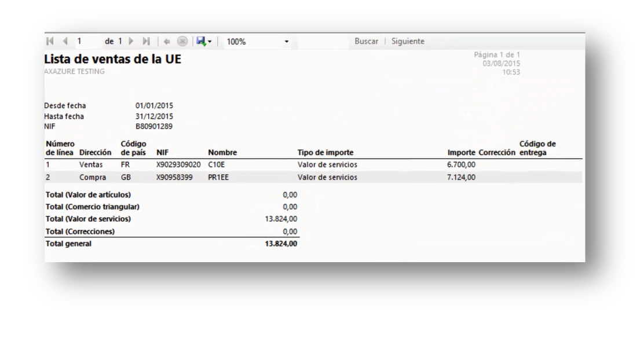Click the stop rendering icon
This screenshot has height=338, width=644.
pyautogui.click(x=182, y=41)
